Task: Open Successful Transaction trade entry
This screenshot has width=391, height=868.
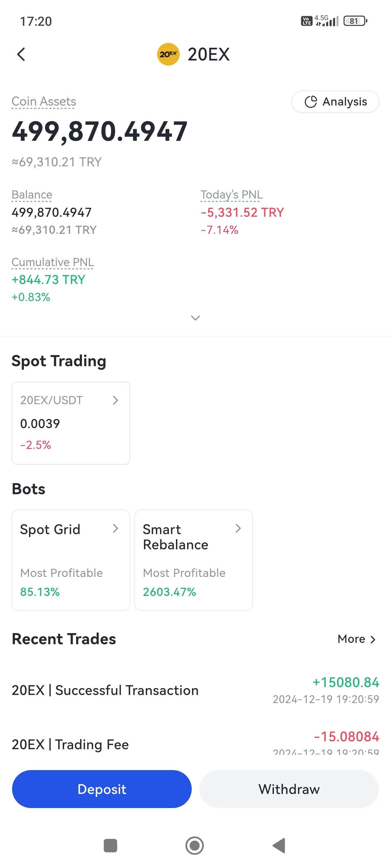Action: click(195, 690)
